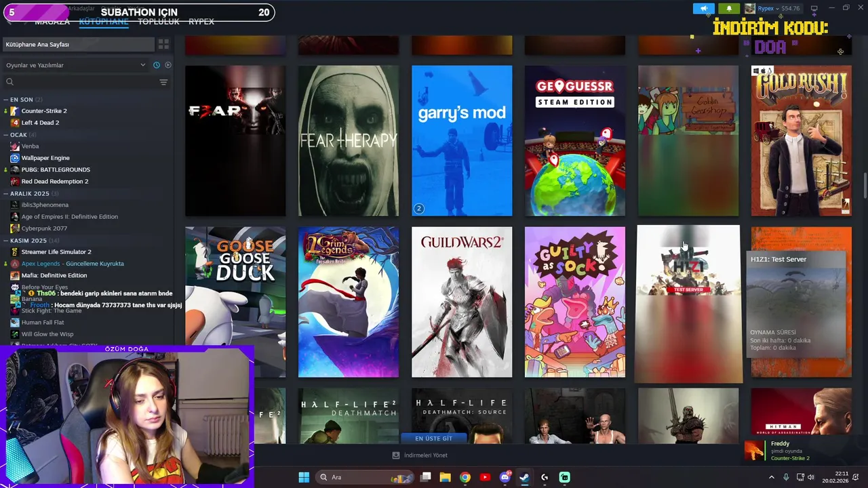Open Fear Therapy game cover
Screen dimensions: 868x488
coord(349,141)
